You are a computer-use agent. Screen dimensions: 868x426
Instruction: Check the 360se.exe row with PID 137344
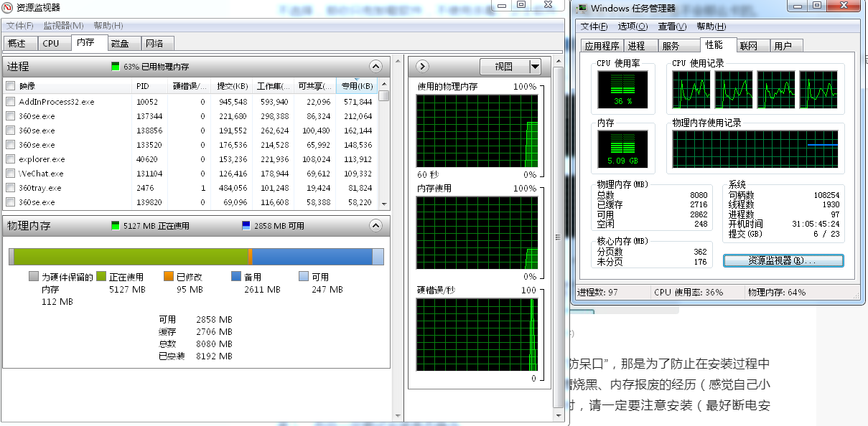click(x=10, y=116)
